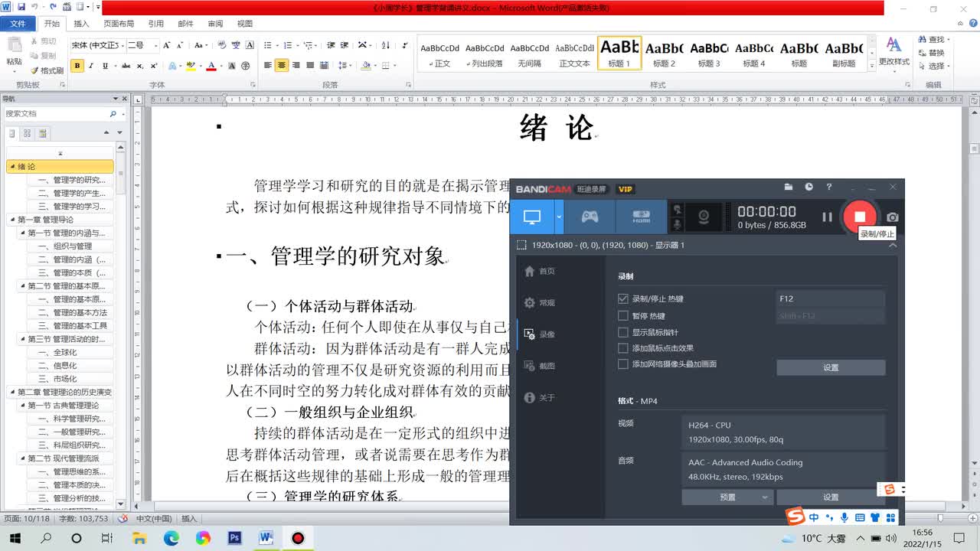Switch to the 引用 ribbon tab
The width and height of the screenshot is (980, 551).
click(155, 24)
